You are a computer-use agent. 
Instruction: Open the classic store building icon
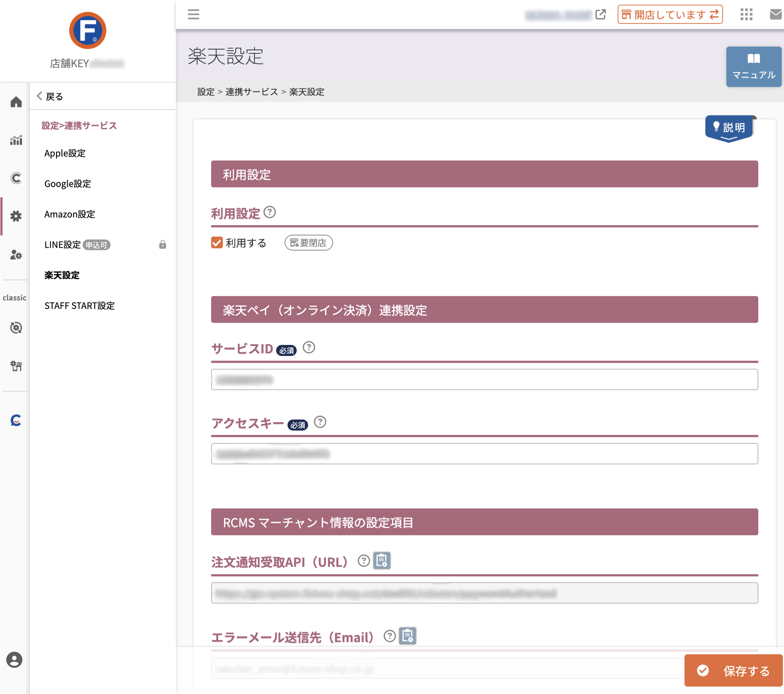16,366
